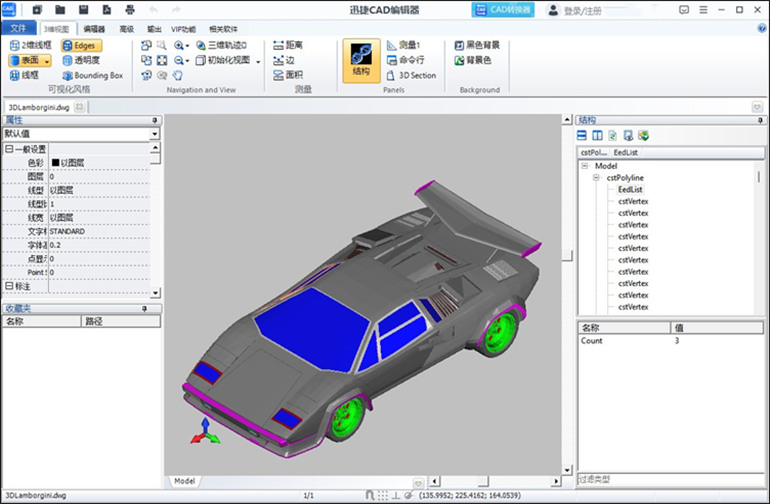Open the hamburger menu icon in the title bar
The width and height of the screenshot is (770, 504).
coord(703,10)
